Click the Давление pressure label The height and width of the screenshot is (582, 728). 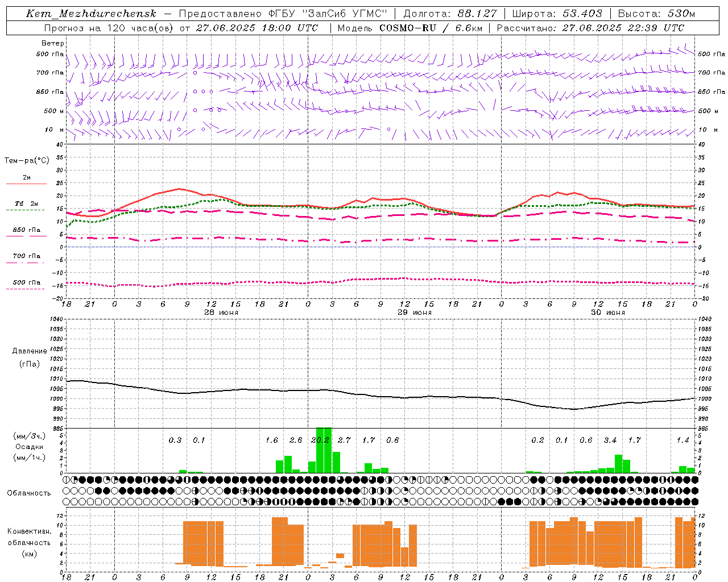(30, 351)
